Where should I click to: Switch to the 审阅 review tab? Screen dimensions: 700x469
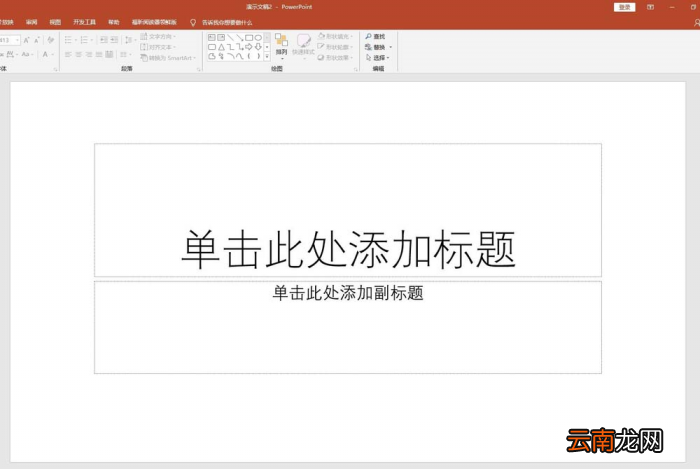click(x=31, y=22)
